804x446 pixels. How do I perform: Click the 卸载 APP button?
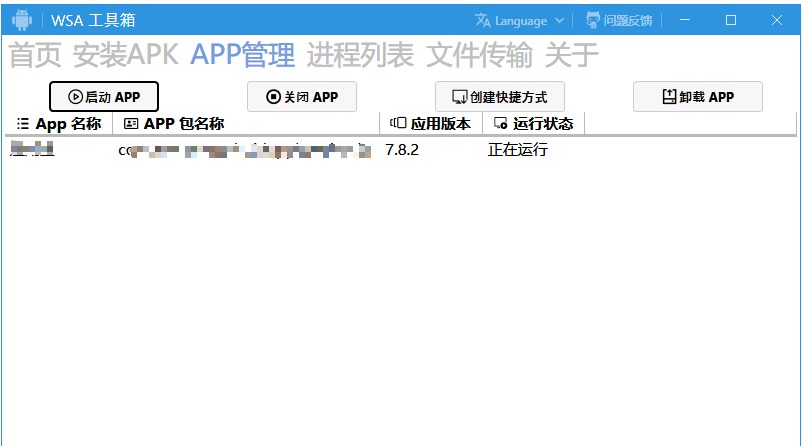(x=698, y=96)
